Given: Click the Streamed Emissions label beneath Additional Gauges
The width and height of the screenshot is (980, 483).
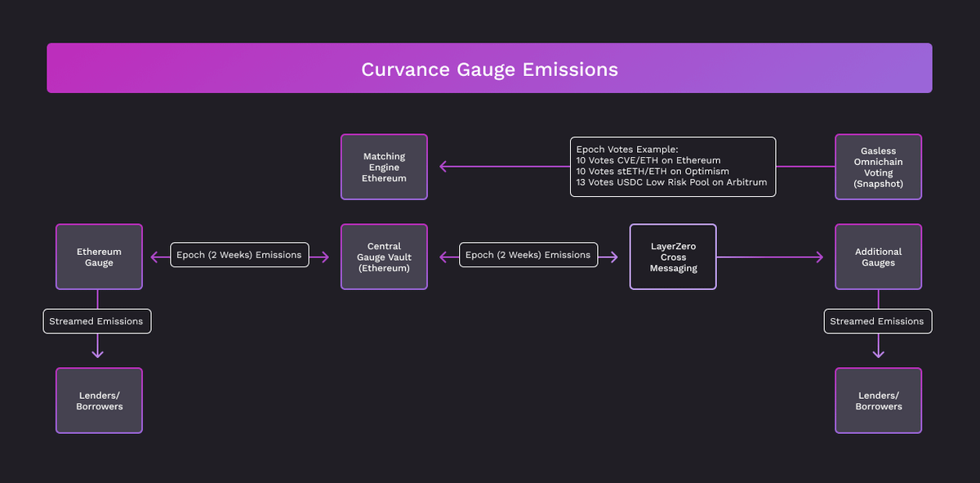Looking at the screenshot, I should pyautogui.click(x=877, y=321).
